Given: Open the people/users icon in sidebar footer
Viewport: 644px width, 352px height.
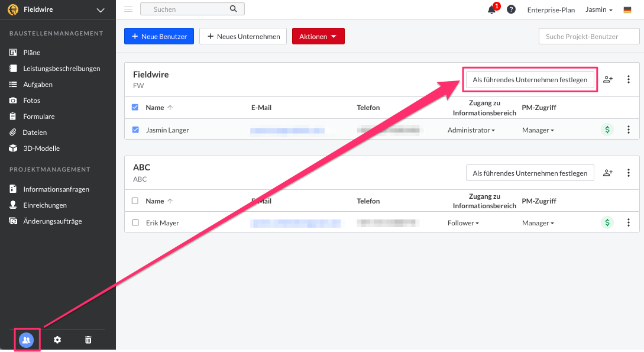Looking at the screenshot, I should [26, 340].
